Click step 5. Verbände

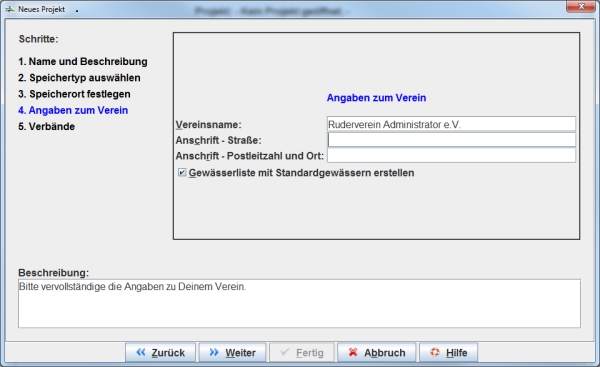pos(46,126)
